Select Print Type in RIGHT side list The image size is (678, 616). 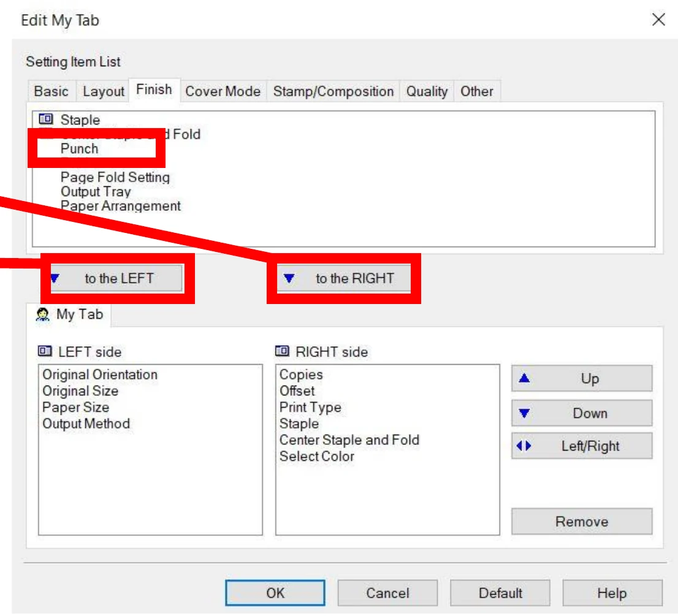(310, 407)
